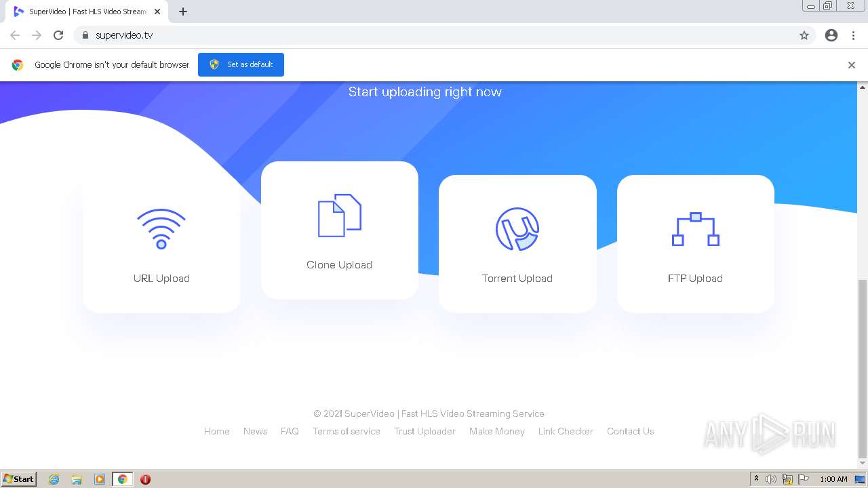
Task: Open the Chrome three-dot menu
Action: coord(854,35)
